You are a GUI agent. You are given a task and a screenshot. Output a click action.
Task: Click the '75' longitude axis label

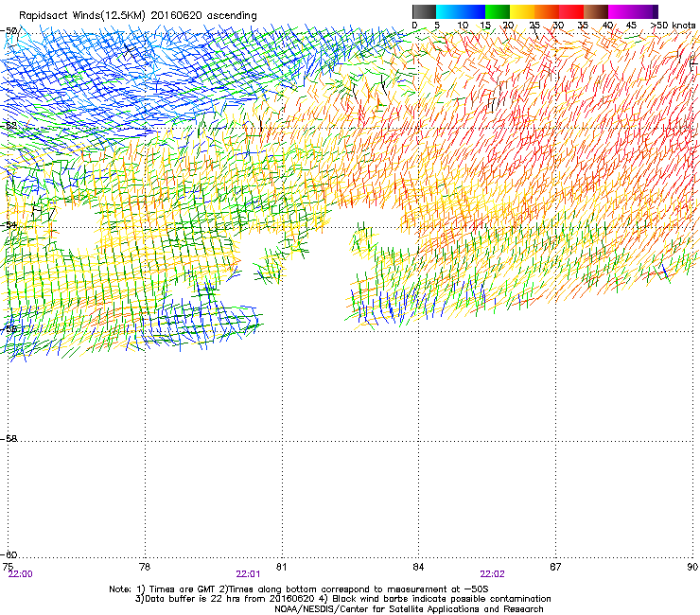click(8, 567)
